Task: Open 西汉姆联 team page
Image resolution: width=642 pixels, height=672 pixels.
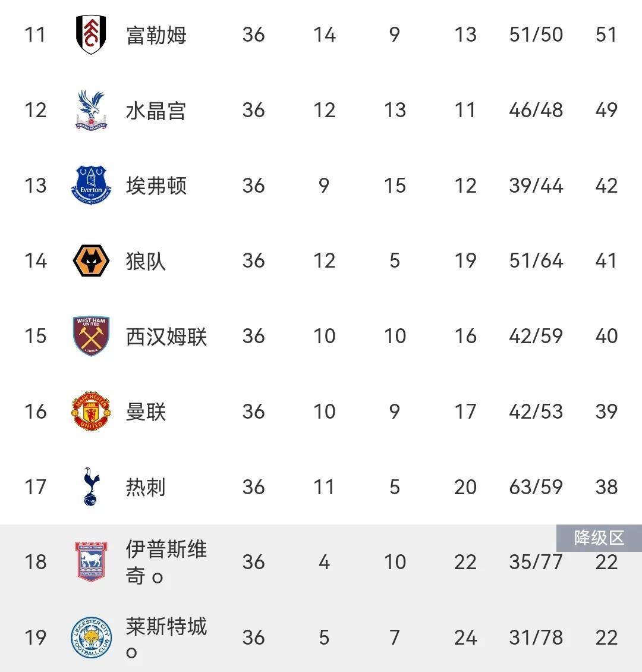Action: pos(166,337)
